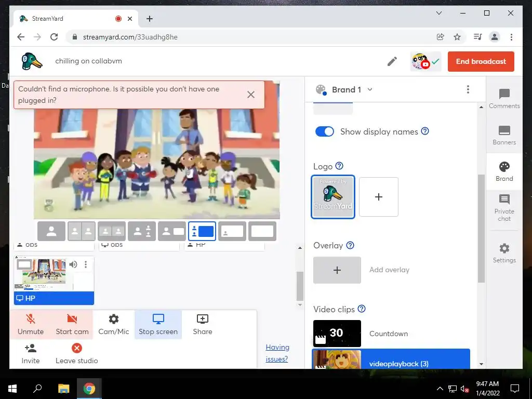Open the Settings tab in the sidebar
This screenshot has height=399, width=532.
coord(504,253)
